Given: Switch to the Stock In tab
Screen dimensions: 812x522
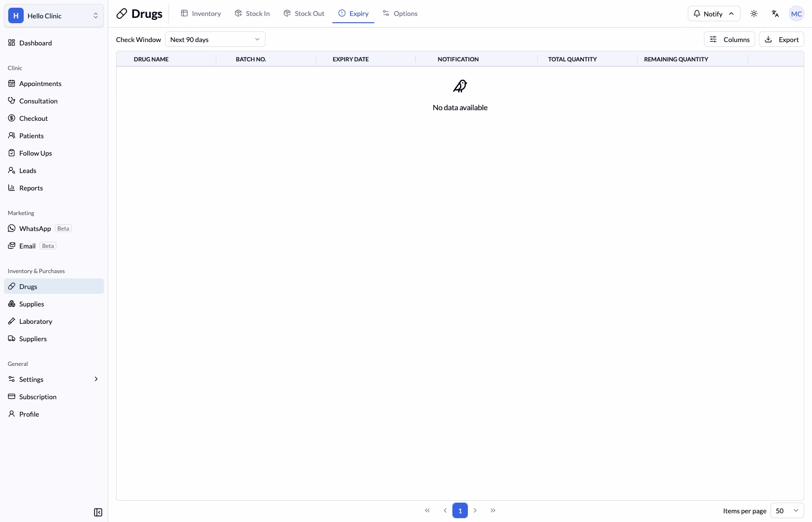Looking at the screenshot, I should [252, 14].
